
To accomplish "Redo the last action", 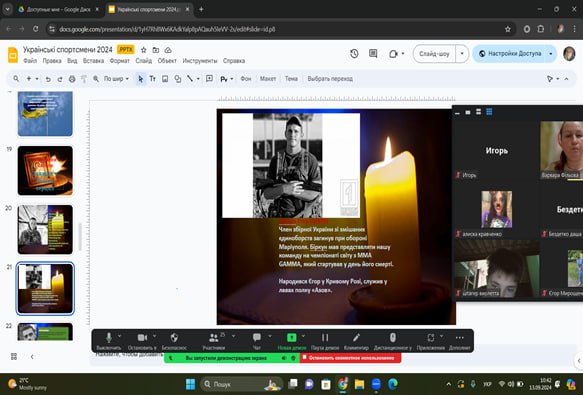I will [60, 79].
